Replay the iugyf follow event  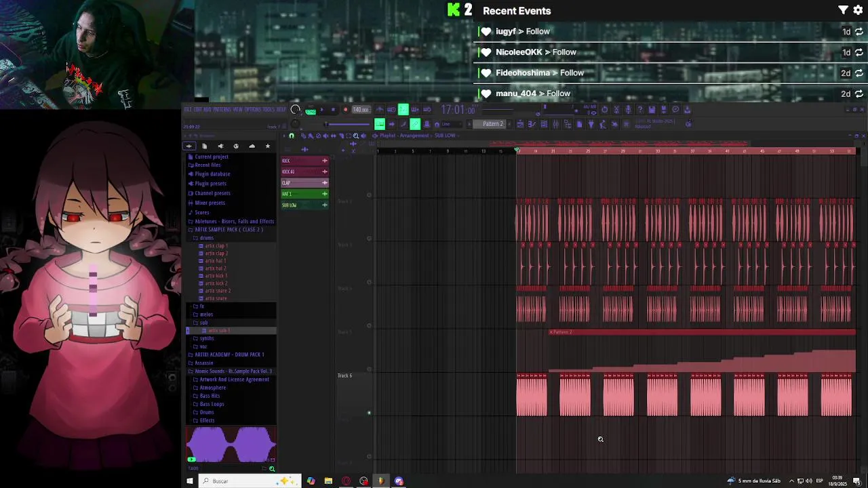(x=859, y=32)
